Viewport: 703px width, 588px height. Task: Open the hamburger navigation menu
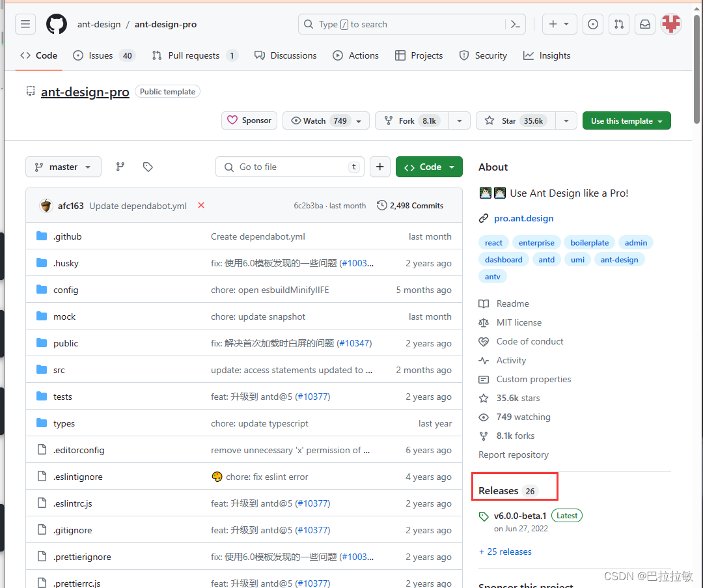[x=25, y=24]
